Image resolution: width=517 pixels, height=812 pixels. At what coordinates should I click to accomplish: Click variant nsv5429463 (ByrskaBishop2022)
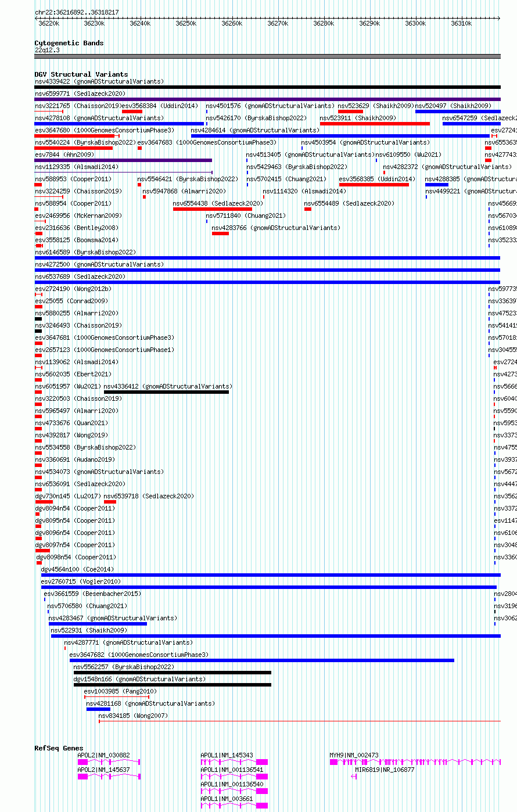tap(297, 167)
